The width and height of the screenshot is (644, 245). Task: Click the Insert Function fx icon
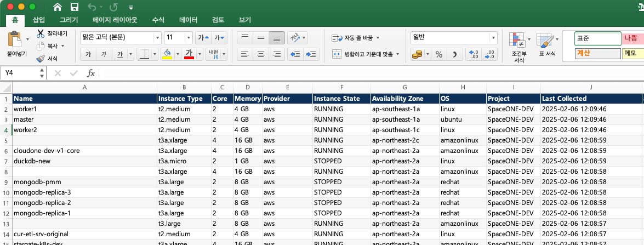tap(91, 73)
